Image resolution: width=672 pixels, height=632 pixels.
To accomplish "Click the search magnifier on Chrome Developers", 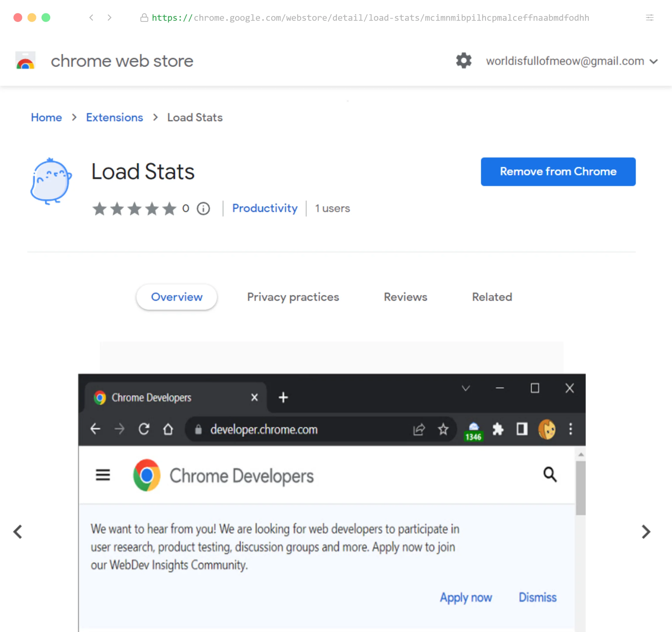I will [x=550, y=475].
